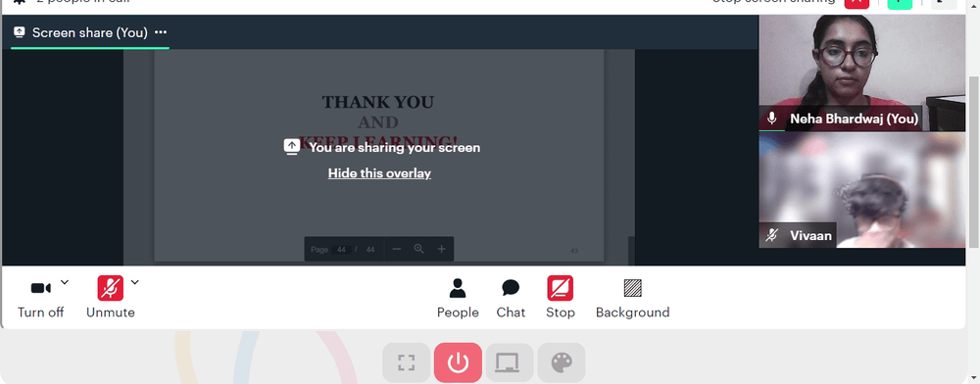This screenshot has width=980, height=384.
Task: Open microphone options chevron
Action: click(134, 283)
